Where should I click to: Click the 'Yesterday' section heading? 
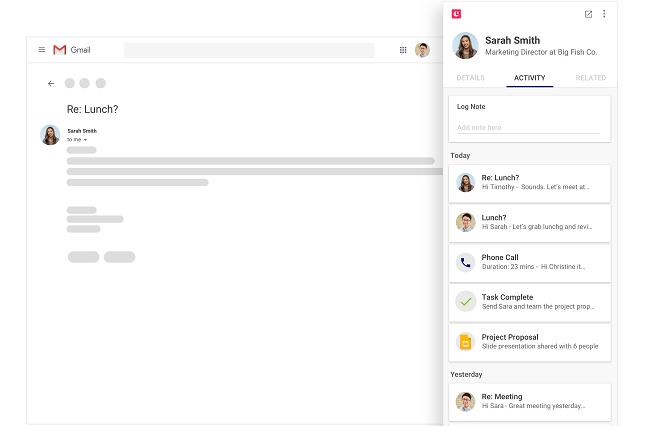point(466,374)
